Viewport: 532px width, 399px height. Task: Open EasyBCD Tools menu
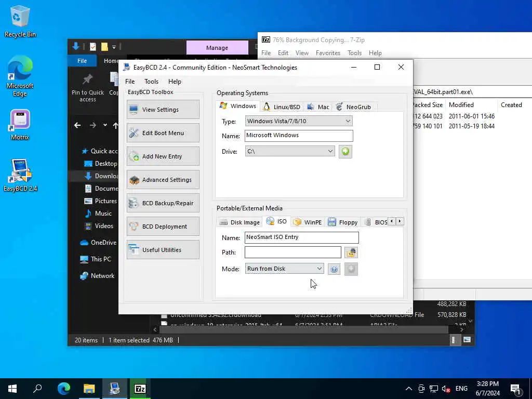pos(151,82)
